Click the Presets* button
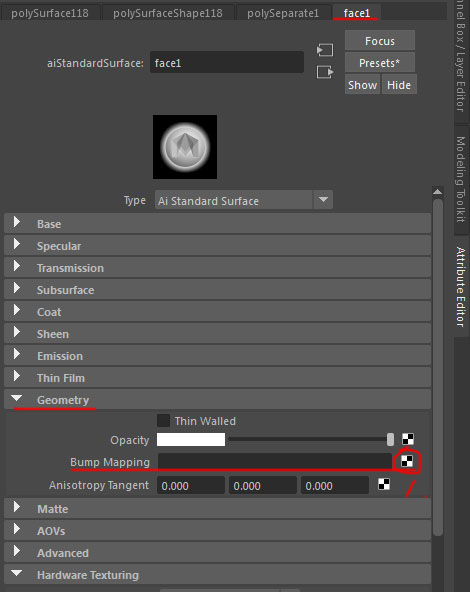 click(380, 62)
